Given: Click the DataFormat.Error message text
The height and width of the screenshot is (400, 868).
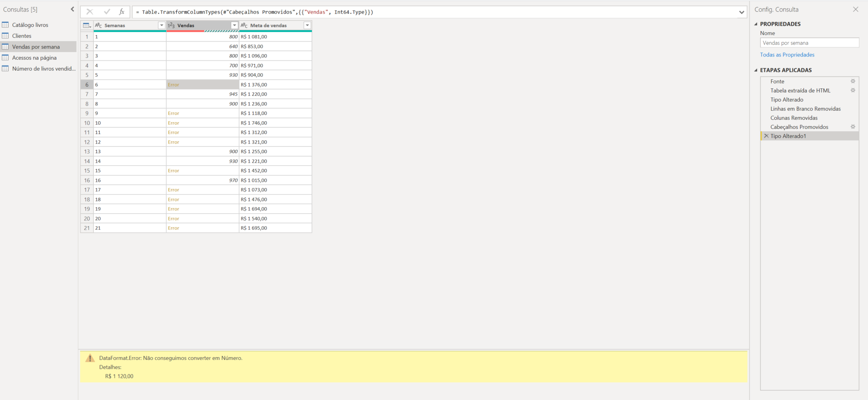Looking at the screenshot, I should click(x=171, y=358).
